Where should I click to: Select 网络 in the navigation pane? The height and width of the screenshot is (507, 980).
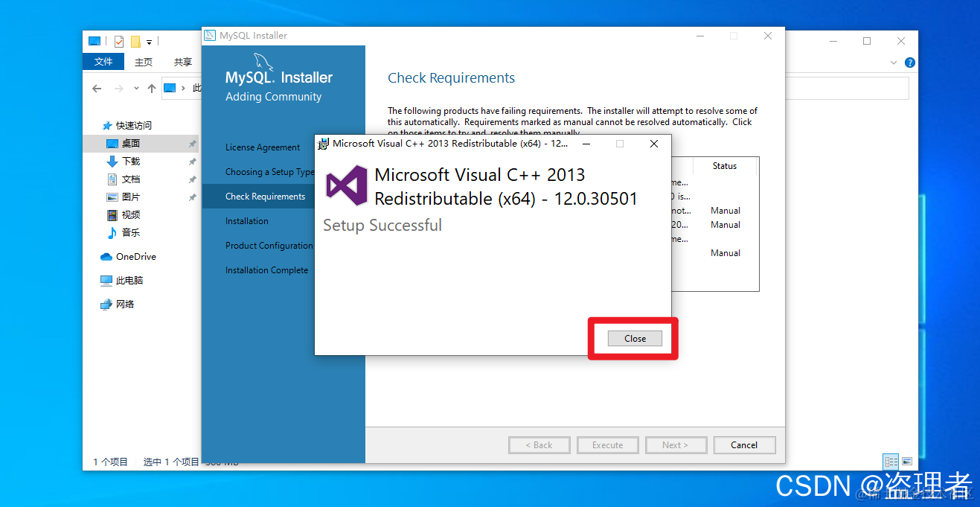coord(125,304)
